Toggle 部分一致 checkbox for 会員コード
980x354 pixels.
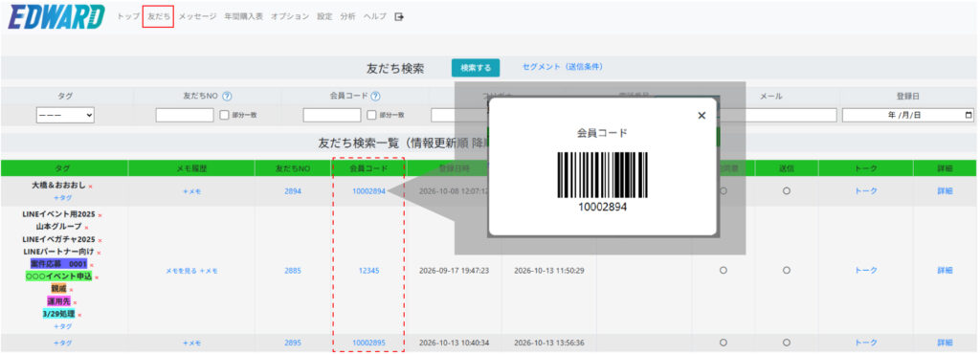point(372,115)
